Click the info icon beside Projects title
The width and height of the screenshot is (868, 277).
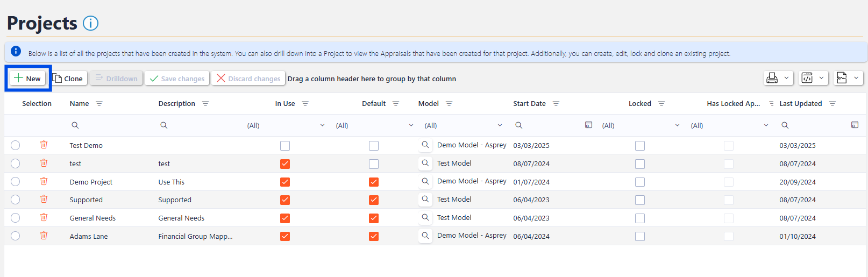coord(90,24)
